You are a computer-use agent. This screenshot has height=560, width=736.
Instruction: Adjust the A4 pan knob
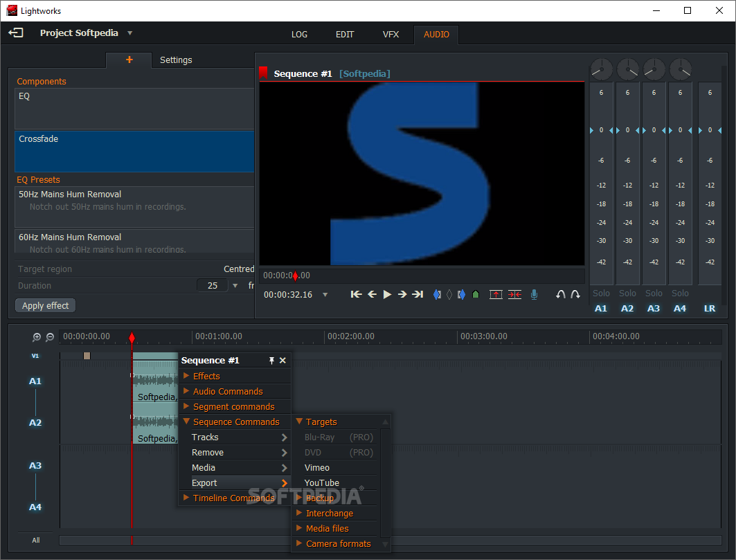point(680,69)
